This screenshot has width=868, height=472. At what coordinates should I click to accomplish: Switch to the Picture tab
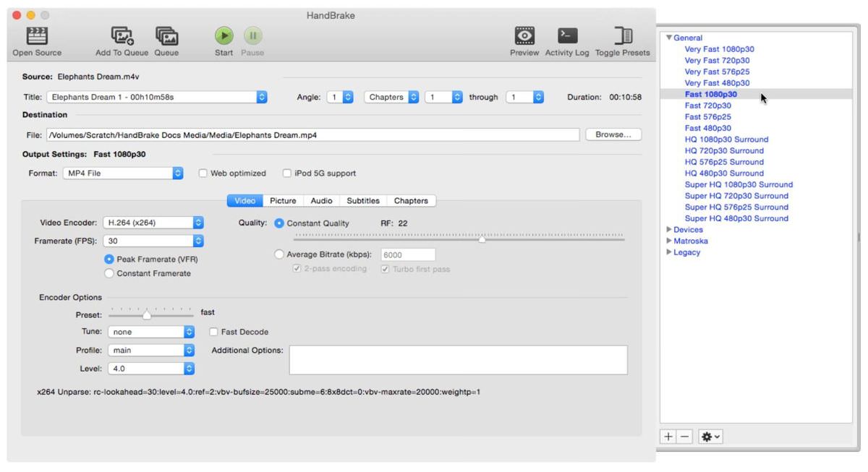pyautogui.click(x=284, y=201)
